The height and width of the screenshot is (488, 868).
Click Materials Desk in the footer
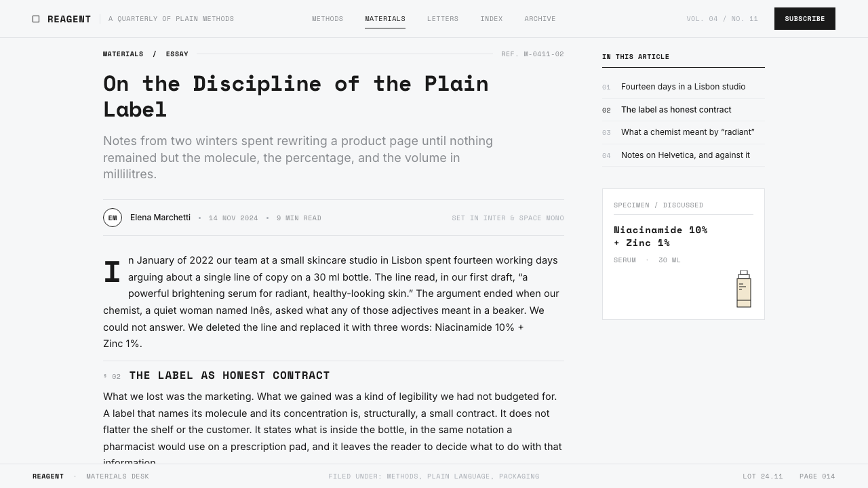coord(117,476)
